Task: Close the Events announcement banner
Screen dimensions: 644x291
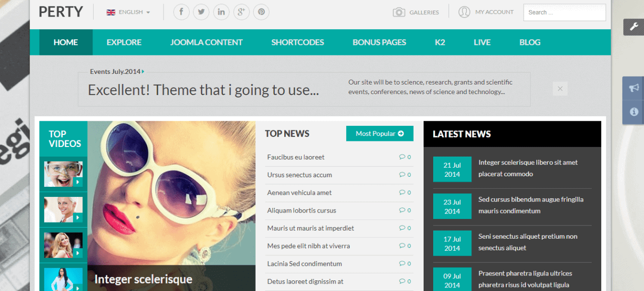Action: (560, 89)
